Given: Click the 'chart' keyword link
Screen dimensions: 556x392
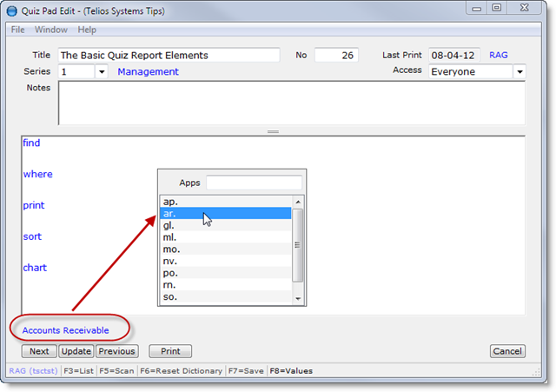Looking at the screenshot, I should pos(35,268).
